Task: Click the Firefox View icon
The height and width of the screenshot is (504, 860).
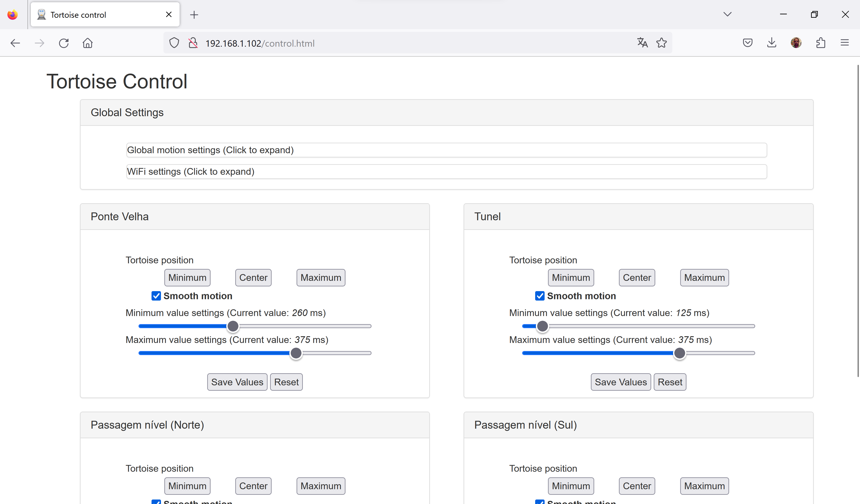Action: pos(13,15)
